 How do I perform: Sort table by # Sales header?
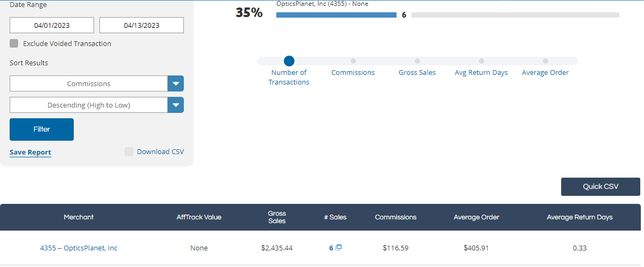coord(335,217)
